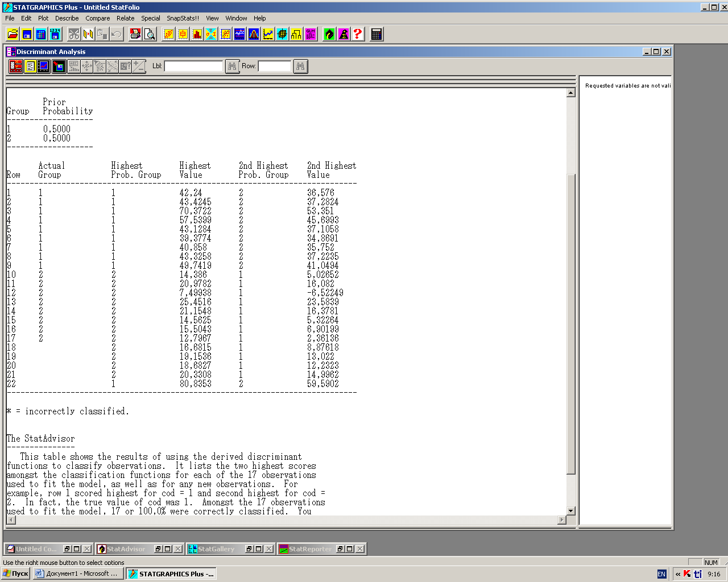Click the value 80,8353 in row 22
The image size is (728, 582).
195,384
